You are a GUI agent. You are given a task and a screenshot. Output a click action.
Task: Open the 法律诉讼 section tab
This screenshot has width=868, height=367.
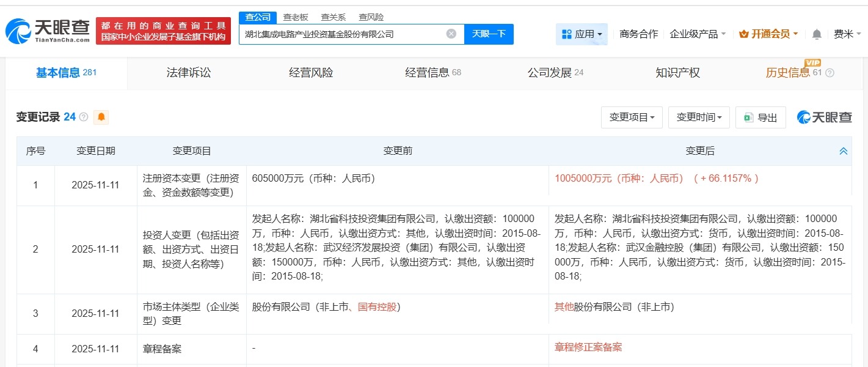(188, 72)
